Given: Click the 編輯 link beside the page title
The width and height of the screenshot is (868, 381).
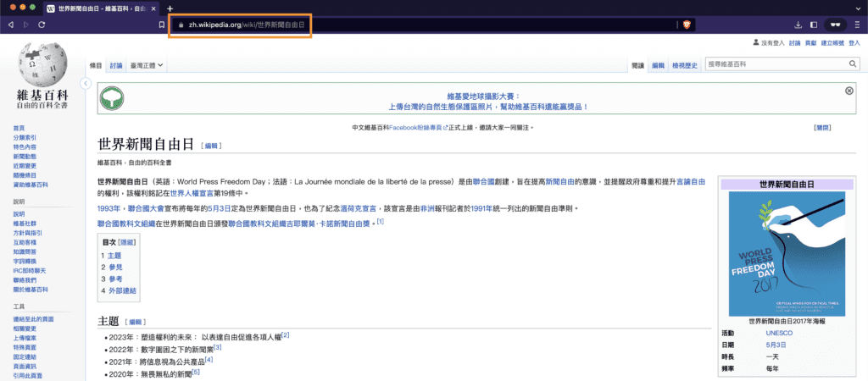Looking at the screenshot, I should tap(212, 146).
